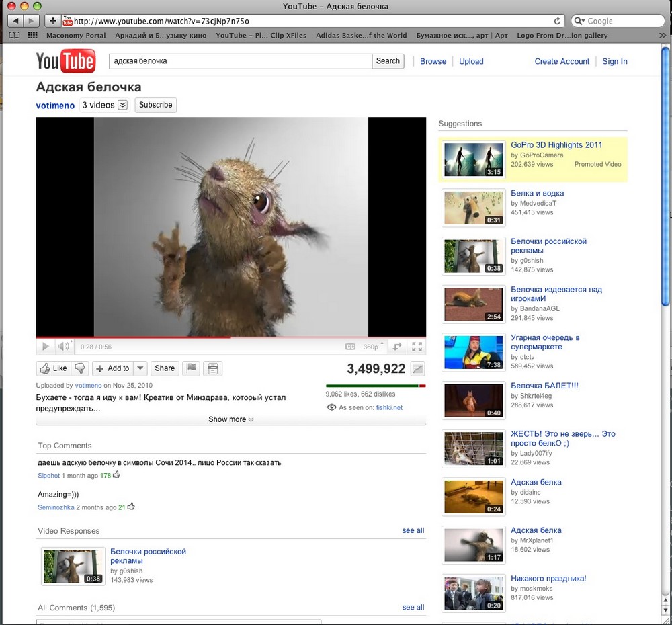The height and width of the screenshot is (625, 672).
Task: Open the Аркадий и Б...узыку кино bookmark
Action: point(161,35)
